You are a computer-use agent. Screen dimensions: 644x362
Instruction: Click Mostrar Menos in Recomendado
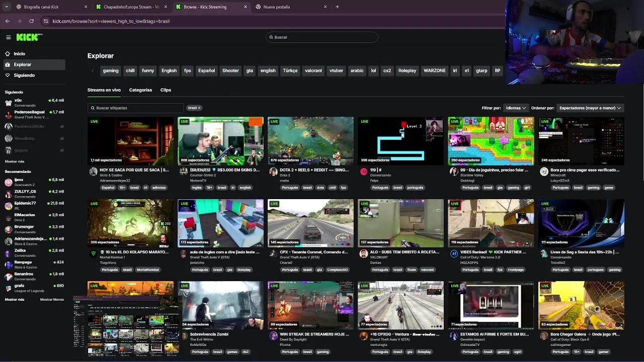click(x=52, y=300)
